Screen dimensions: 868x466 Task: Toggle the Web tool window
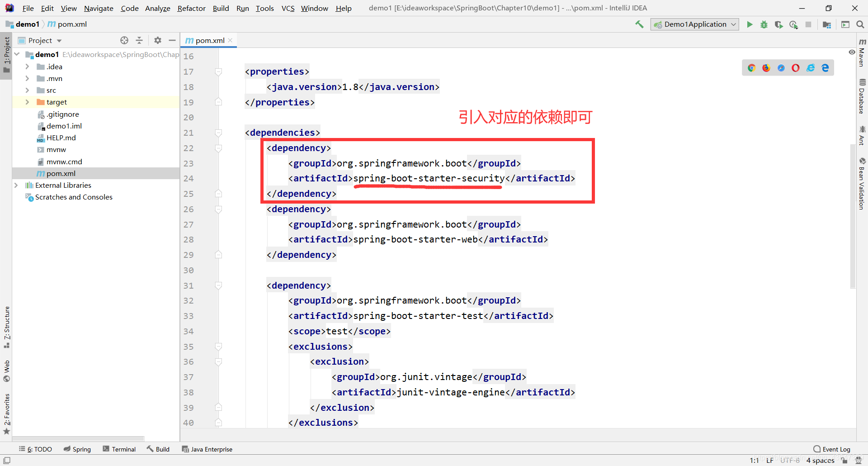[x=6, y=371]
